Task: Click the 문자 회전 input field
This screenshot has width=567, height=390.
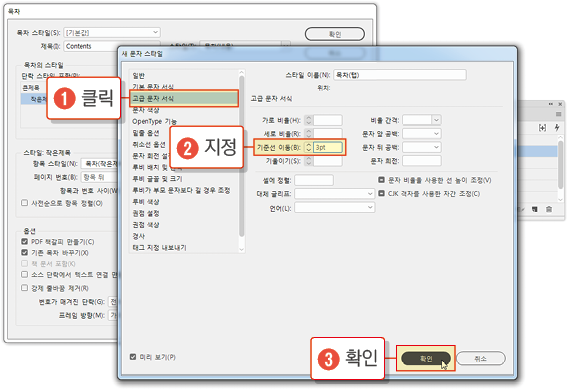Action: pyautogui.click(x=422, y=160)
